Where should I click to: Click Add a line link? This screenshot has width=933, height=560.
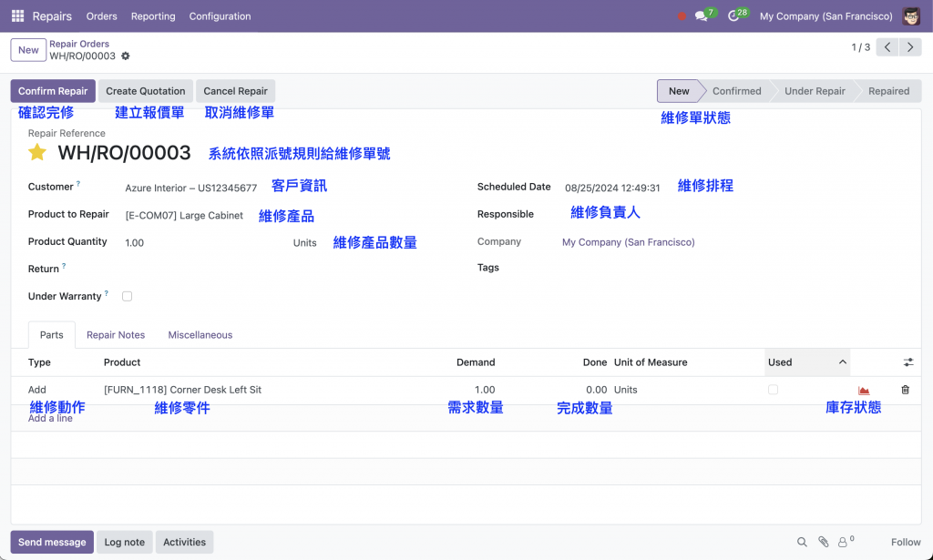(x=50, y=418)
